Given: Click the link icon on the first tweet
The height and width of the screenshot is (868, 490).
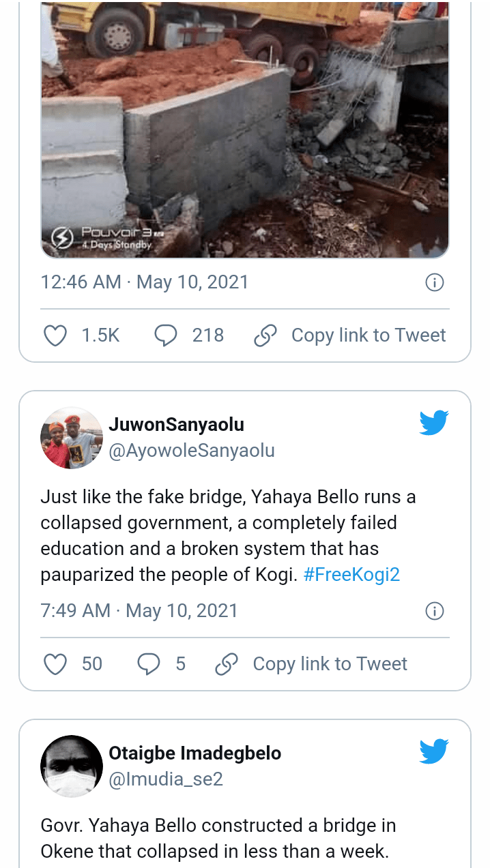Looking at the screenshot, I should click(265, 335).
